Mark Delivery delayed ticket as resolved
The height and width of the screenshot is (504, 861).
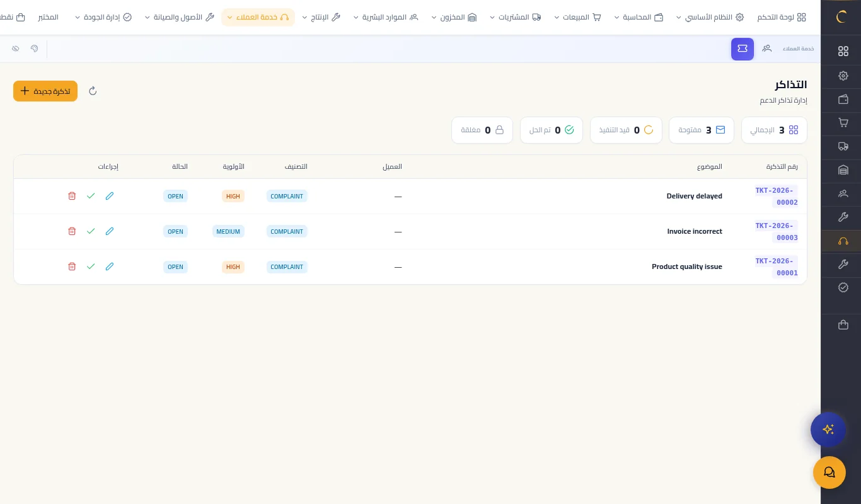click(91, 196)
